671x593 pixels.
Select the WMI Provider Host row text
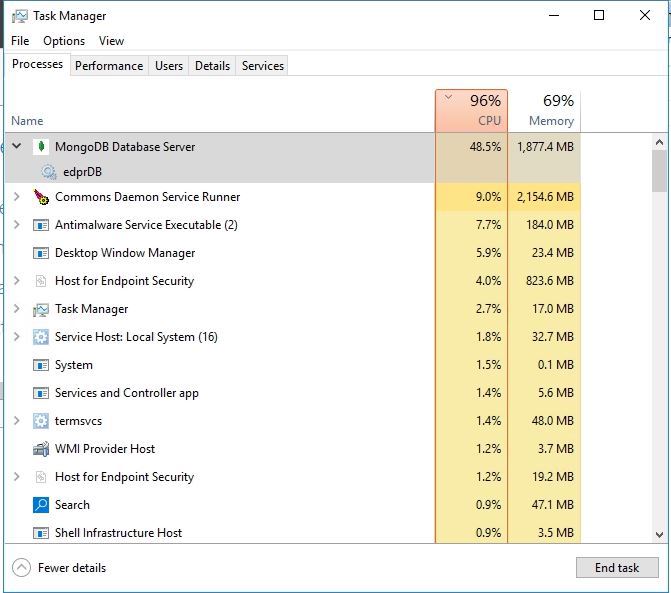pos(105,449)
